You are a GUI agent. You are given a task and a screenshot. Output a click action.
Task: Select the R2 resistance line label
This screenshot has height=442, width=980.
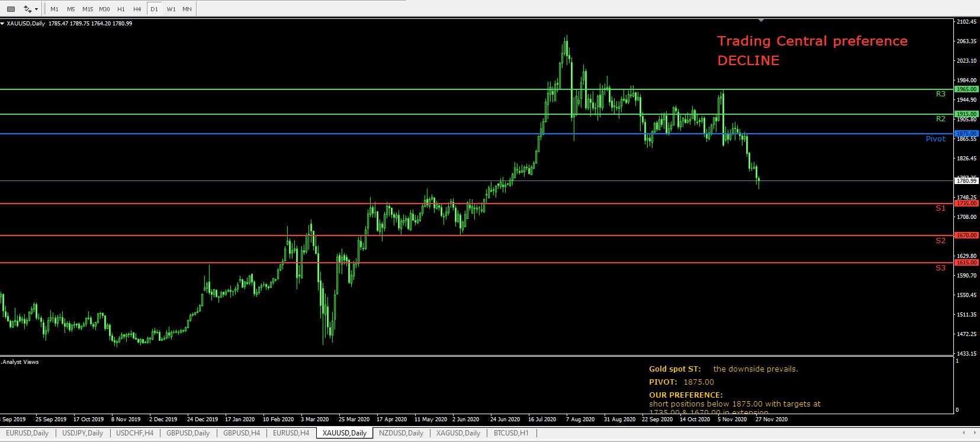click(x=940, y=119)
